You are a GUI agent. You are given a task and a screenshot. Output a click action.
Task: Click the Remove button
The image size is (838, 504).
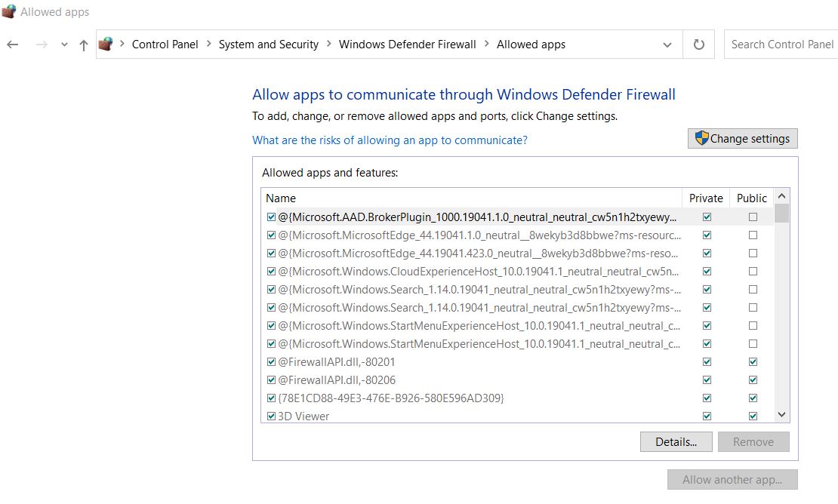point(753,442)
